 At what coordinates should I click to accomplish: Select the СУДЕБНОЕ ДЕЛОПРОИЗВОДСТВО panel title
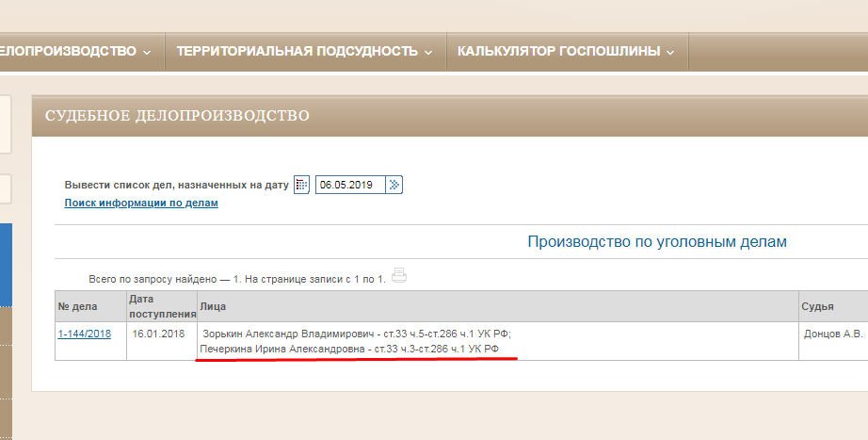pyautogui.click(x=177, y=115)
